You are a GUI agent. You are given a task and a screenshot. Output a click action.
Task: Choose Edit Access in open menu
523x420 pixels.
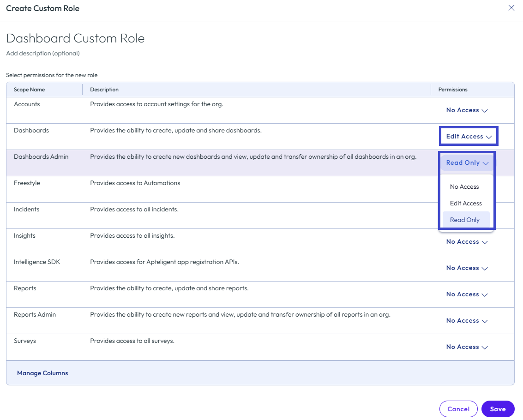coord(466,203)
